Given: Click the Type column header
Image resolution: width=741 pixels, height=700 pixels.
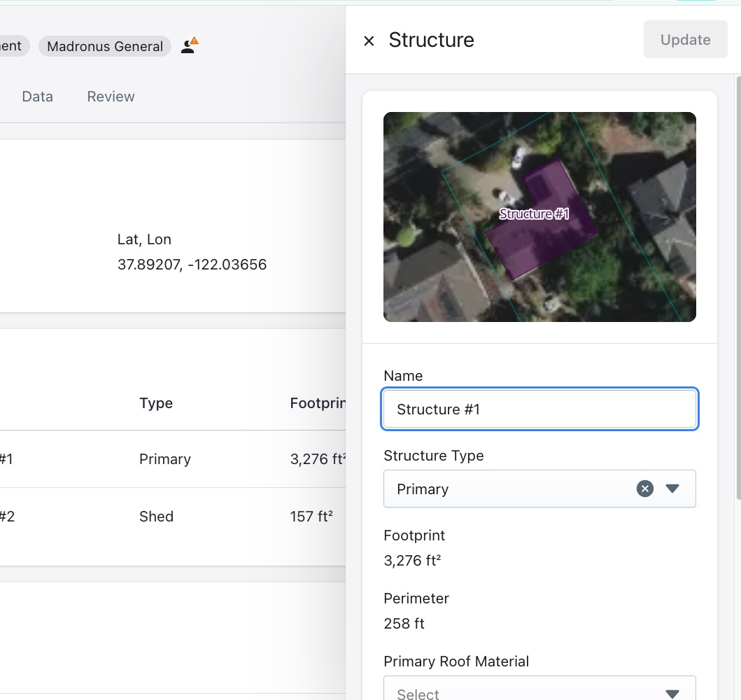Looking at the screenshot, I should [156, 402].
